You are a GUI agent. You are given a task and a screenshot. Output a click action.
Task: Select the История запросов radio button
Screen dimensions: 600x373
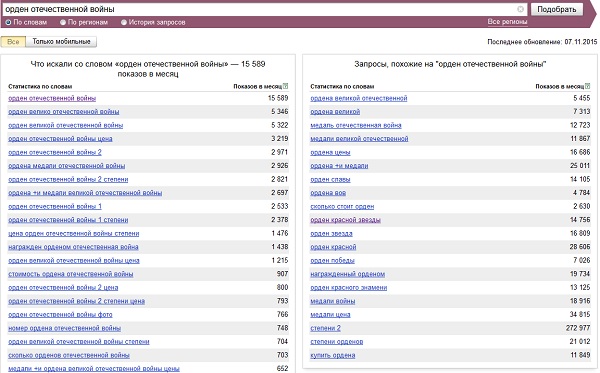coord(124,23)
